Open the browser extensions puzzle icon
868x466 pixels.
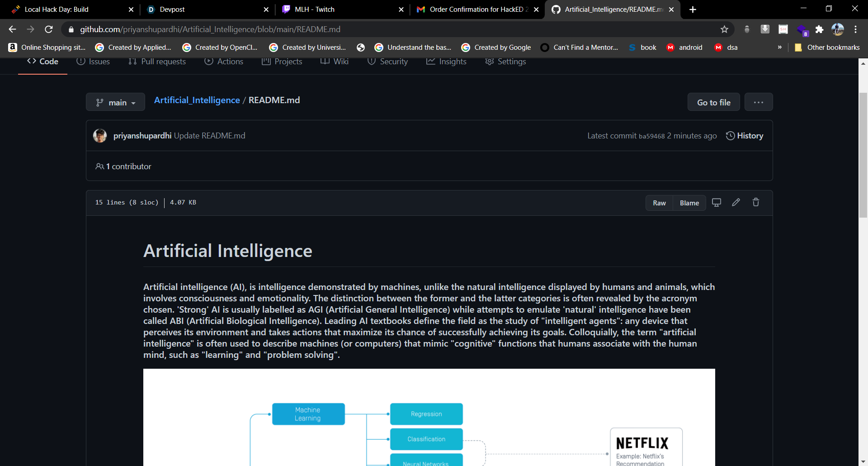click(x=820, y=29)
